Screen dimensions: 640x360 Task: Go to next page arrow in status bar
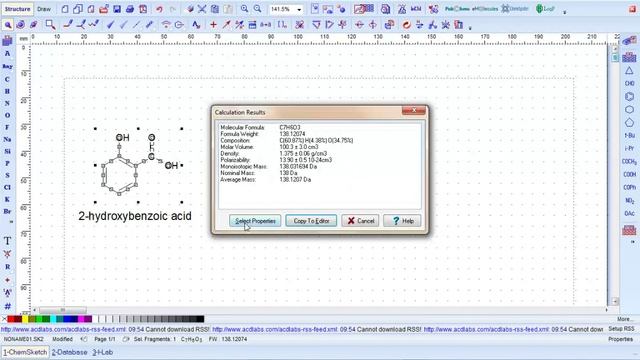(x=126, y=339)
